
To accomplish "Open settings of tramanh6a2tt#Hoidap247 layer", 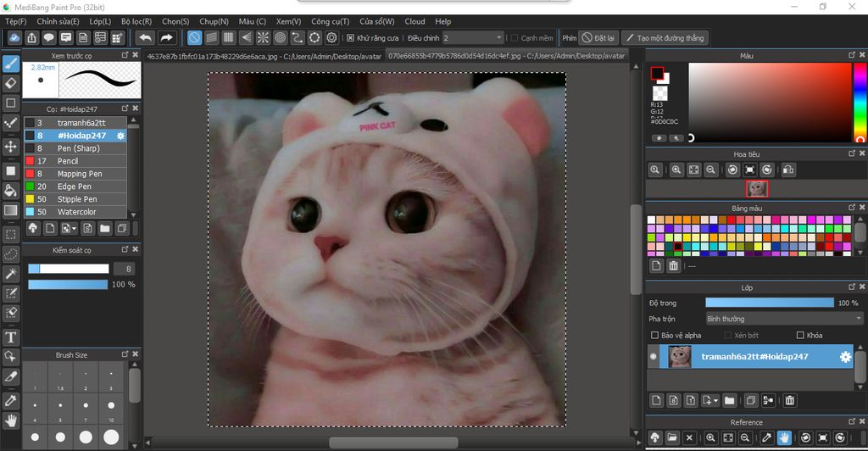I will point(845,357).
